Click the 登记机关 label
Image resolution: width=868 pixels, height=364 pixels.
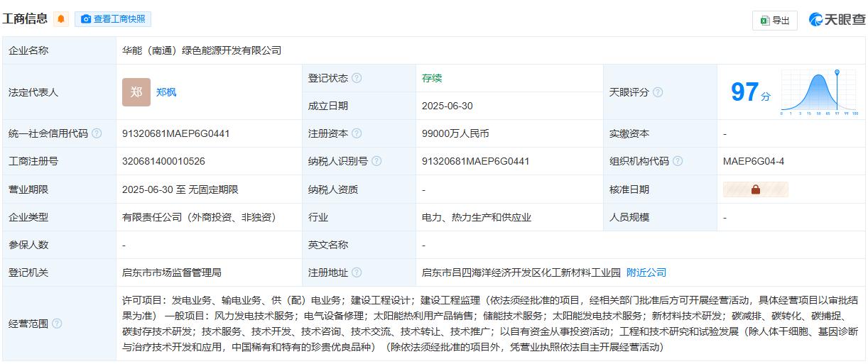tap(28, 272)
